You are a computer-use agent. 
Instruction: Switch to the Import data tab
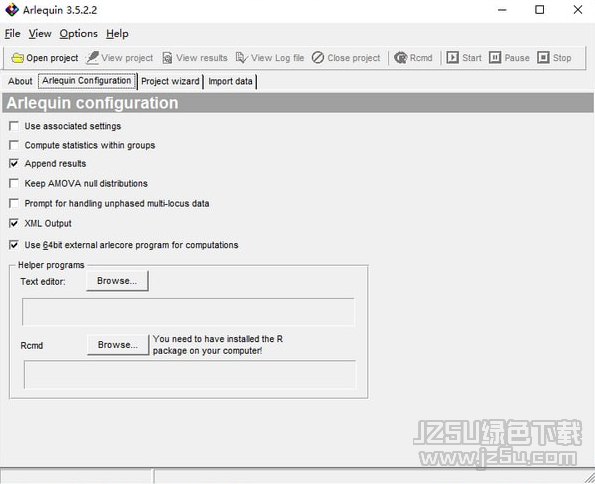point(230,81)
